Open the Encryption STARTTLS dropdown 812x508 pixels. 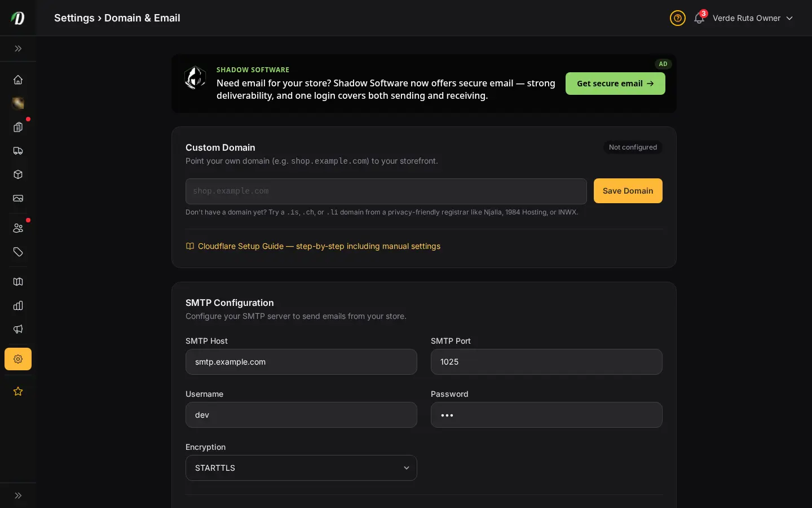(x=301, y=468)
